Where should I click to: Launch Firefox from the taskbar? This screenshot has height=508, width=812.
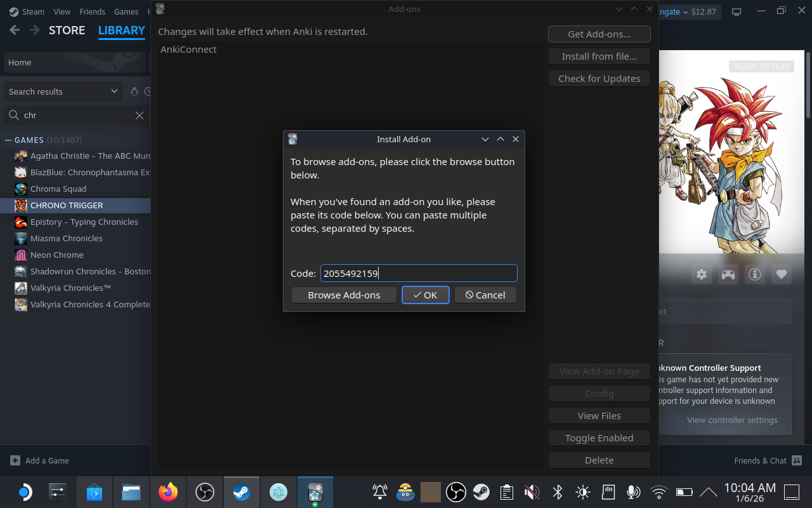pyautogui.click(x=167, y=491)
